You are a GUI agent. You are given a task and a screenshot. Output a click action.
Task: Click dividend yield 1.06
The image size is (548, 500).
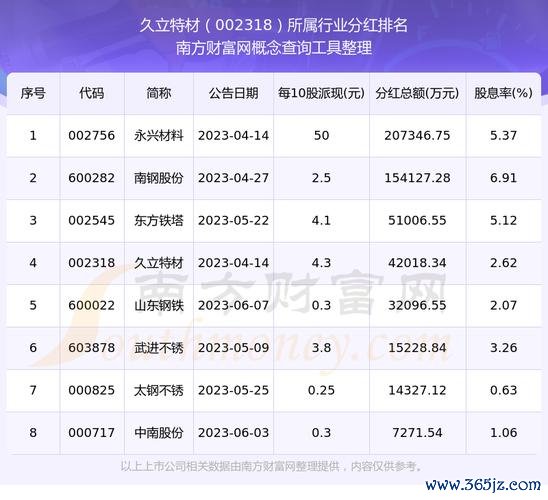(x=503, y=433)
